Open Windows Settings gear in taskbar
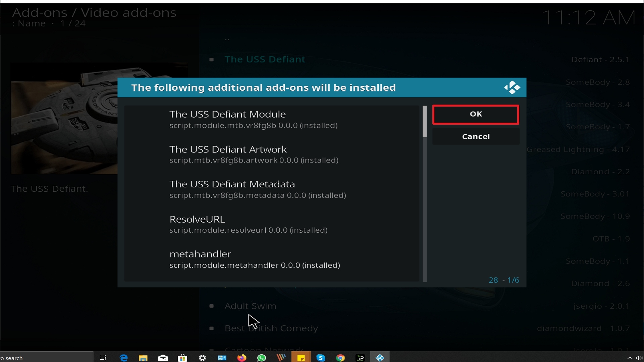This screenshot has height=362, width=644. 202,358
